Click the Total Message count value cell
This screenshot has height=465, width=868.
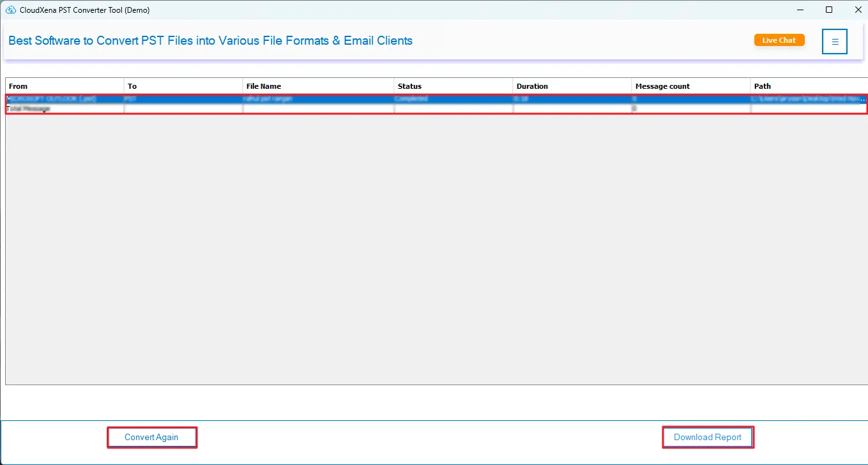[690, 109]
